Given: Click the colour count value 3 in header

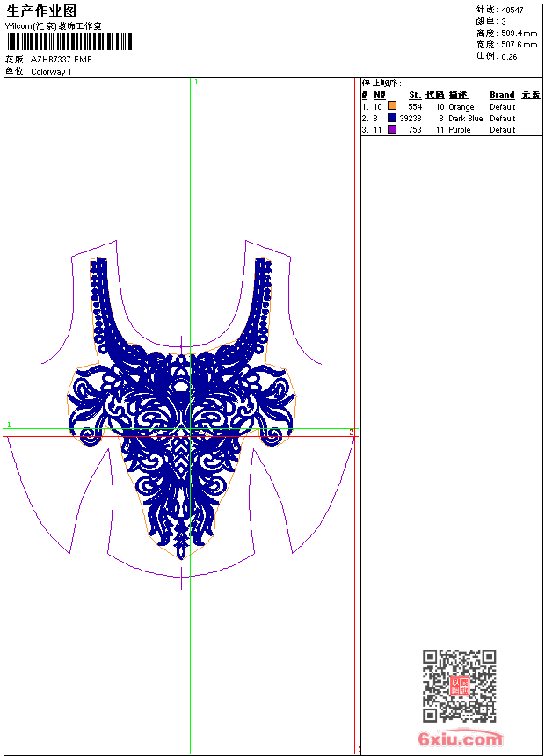Looking at the screenshot, I should pos(504,22).
